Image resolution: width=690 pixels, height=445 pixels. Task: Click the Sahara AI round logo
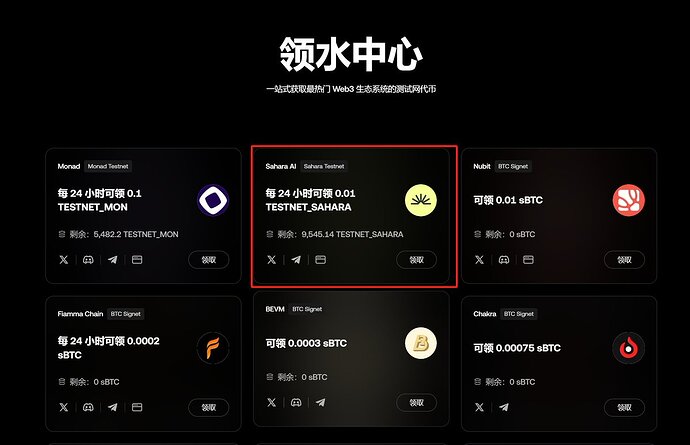click(421, 200)
